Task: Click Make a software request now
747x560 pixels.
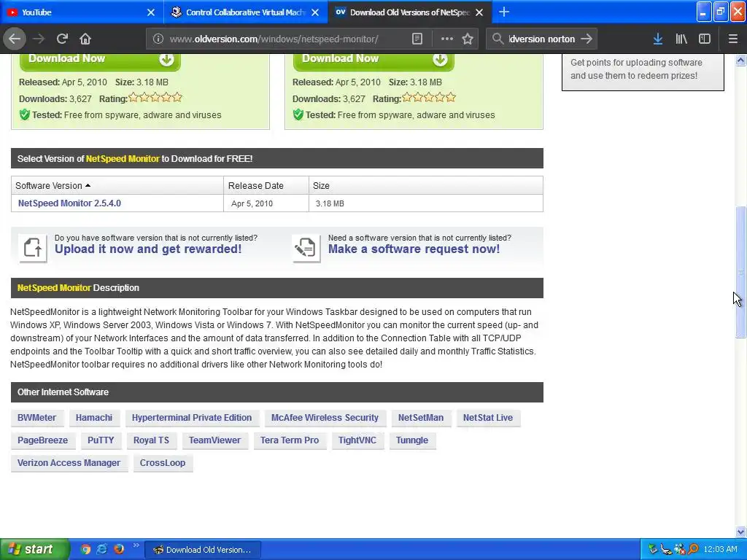Action: [414, 249]
